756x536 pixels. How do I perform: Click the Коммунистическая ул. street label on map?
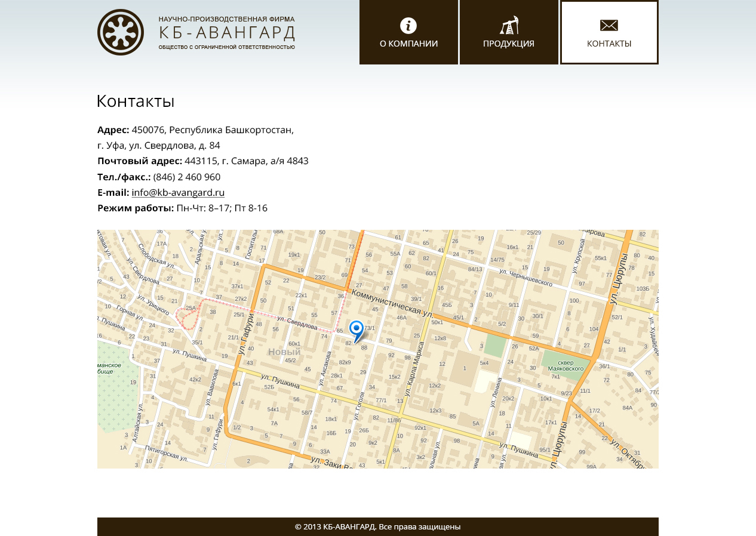coord(392,303)
